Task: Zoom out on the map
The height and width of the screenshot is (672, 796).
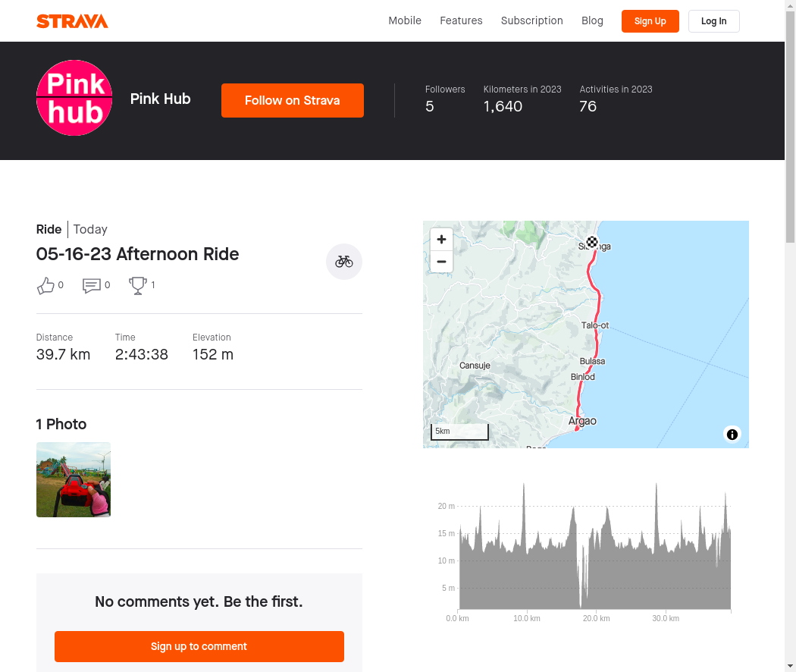Action: [441, 262]
